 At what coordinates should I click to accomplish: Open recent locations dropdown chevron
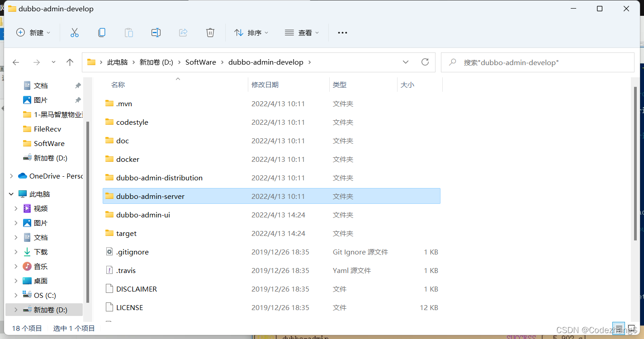53,62
